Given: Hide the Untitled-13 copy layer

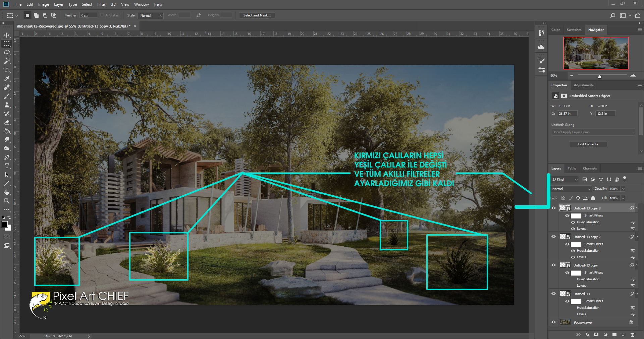Looking at the screenshot, I should (x=553, y=265).
